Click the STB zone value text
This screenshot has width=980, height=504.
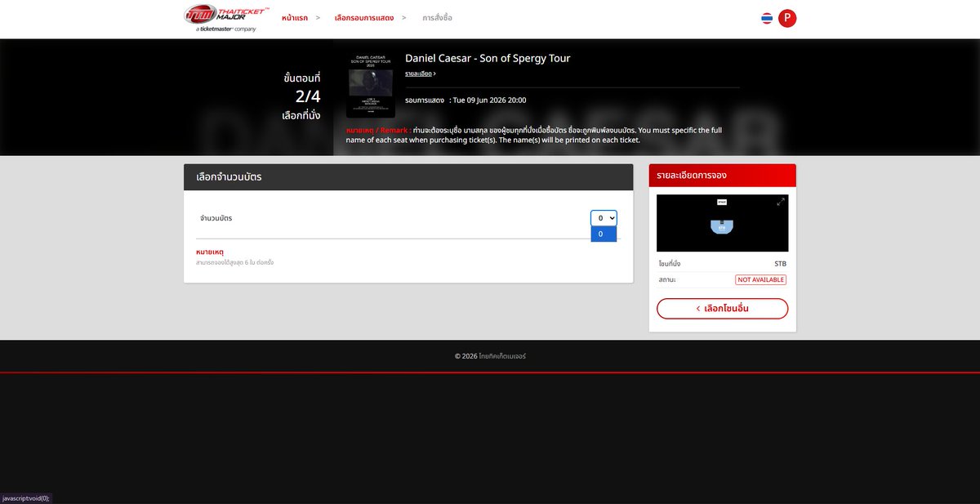click(780, 264)
